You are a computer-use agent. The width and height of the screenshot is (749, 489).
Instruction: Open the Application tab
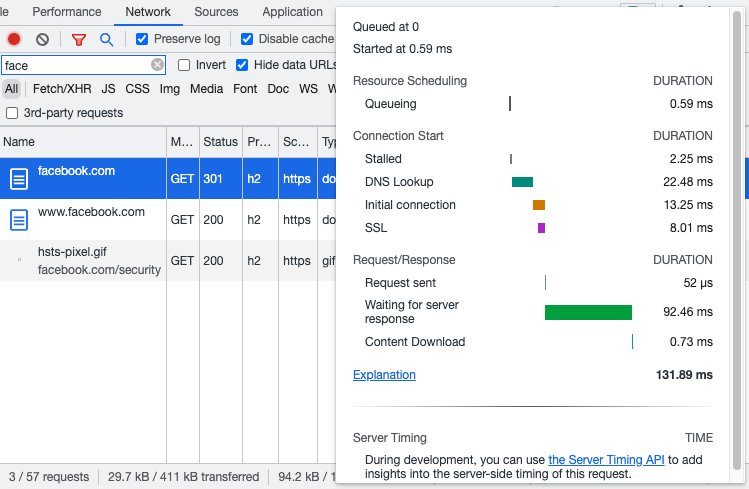pyautogui.click(x=292, y=12)
